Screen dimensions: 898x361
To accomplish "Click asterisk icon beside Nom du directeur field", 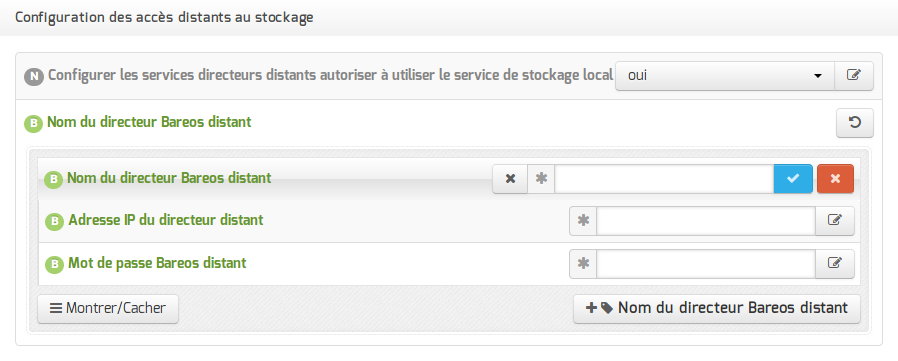I will [541, 179].
